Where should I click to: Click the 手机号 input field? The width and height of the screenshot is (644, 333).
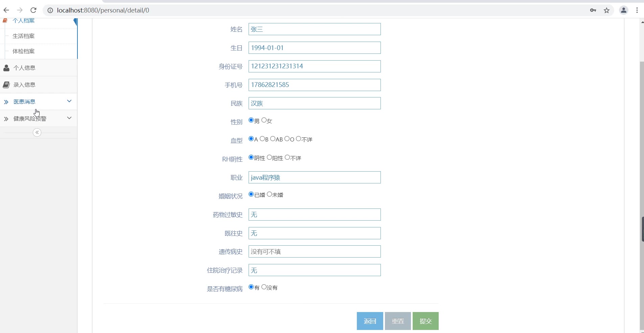coord(315,85)
